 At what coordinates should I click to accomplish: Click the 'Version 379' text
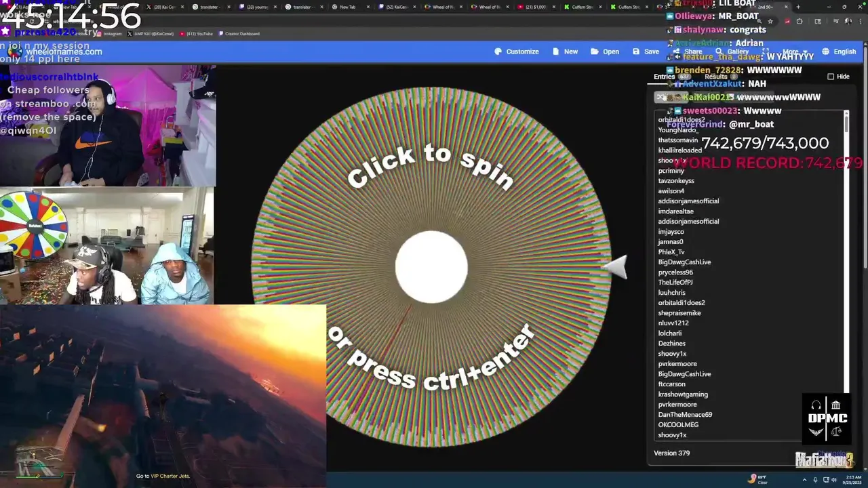pyautogui.click(x=671, y=453)
